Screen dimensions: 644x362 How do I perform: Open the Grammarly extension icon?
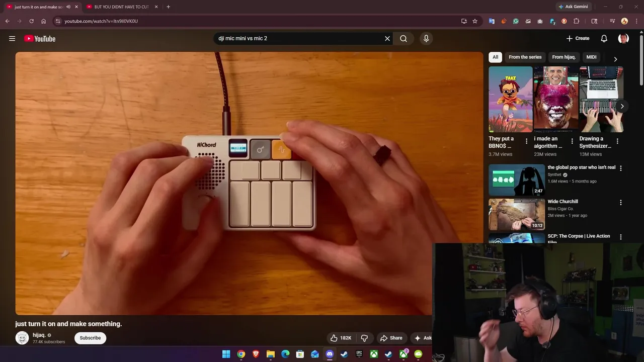(x=516, y=21)
